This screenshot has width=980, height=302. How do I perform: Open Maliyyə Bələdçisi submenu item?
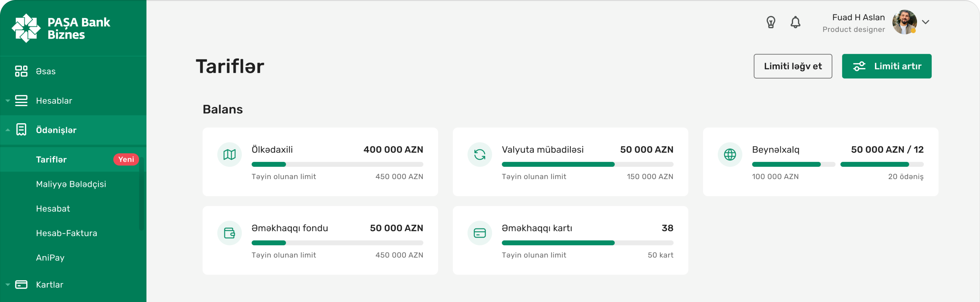click(x=71, y=184)
